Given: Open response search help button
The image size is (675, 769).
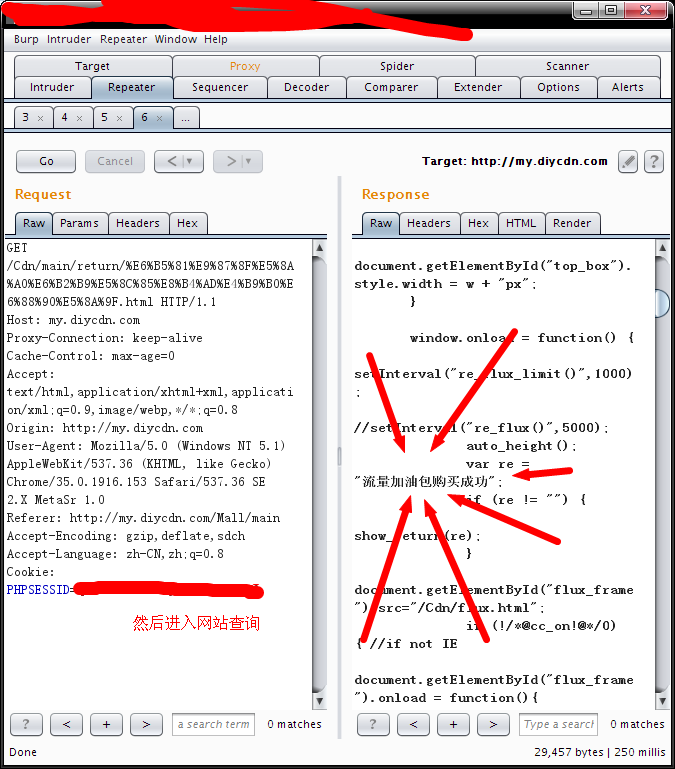Looking at the screenshot, I should [373, 724].
